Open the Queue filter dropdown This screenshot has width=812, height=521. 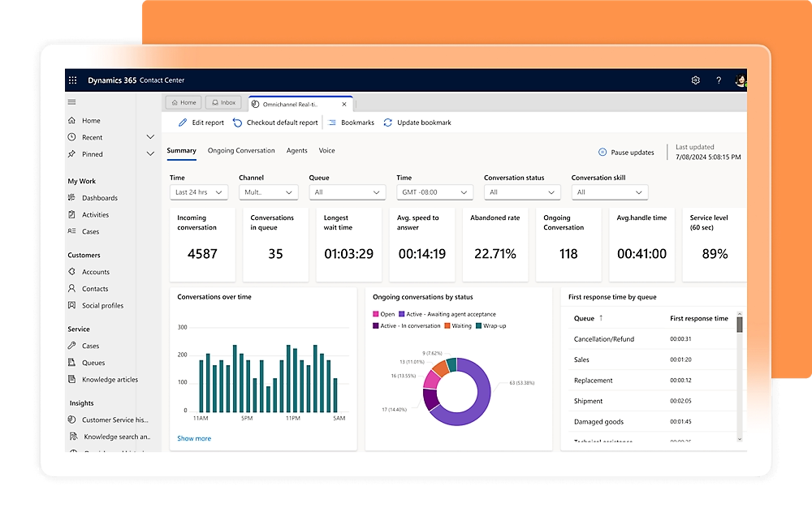click(x=347, y=192)
